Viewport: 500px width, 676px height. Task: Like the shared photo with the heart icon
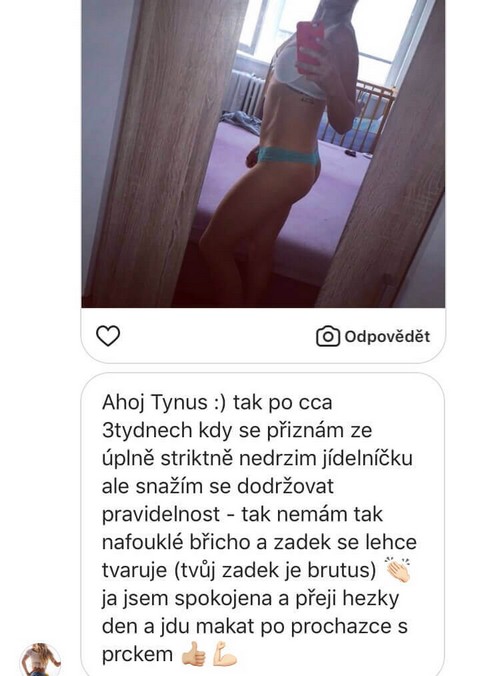click(108, 336)
